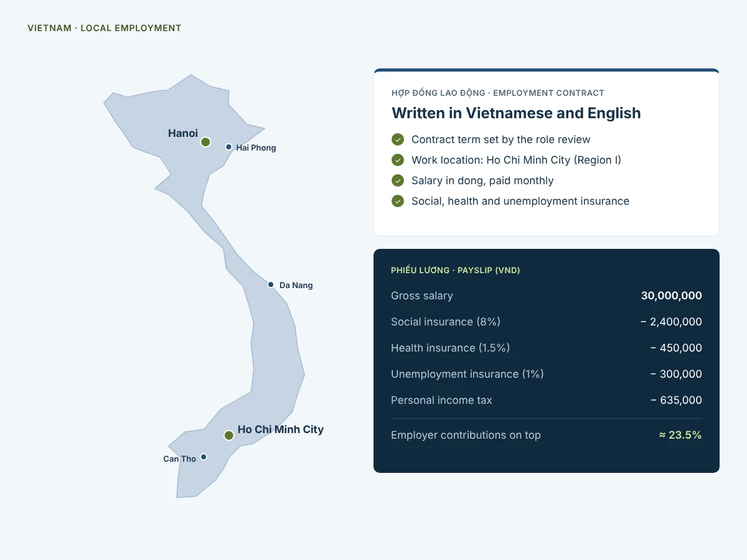The width and height of the screenshot is (747, 560).
Task: Click the Gross salary label
Action: coord(422,296)
